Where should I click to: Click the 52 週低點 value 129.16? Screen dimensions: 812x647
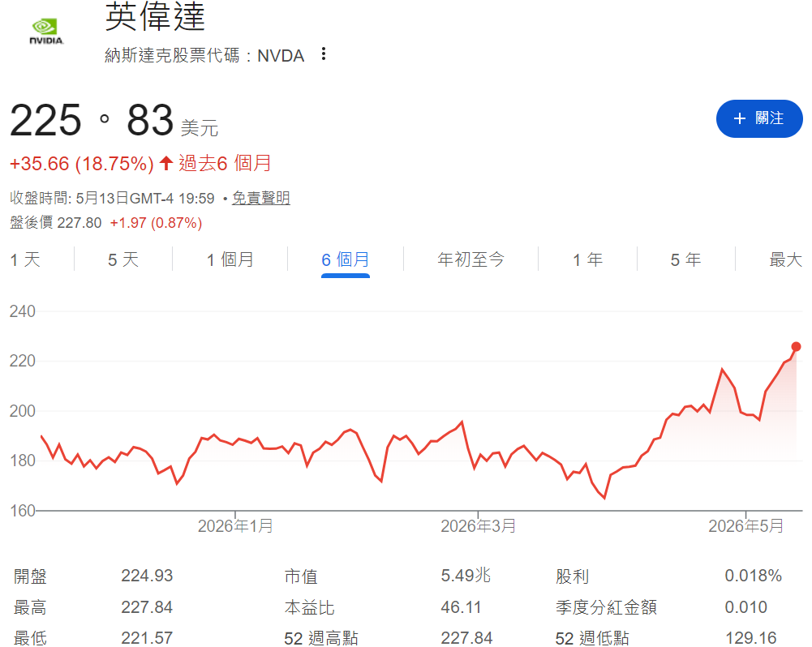coord(751,638)
